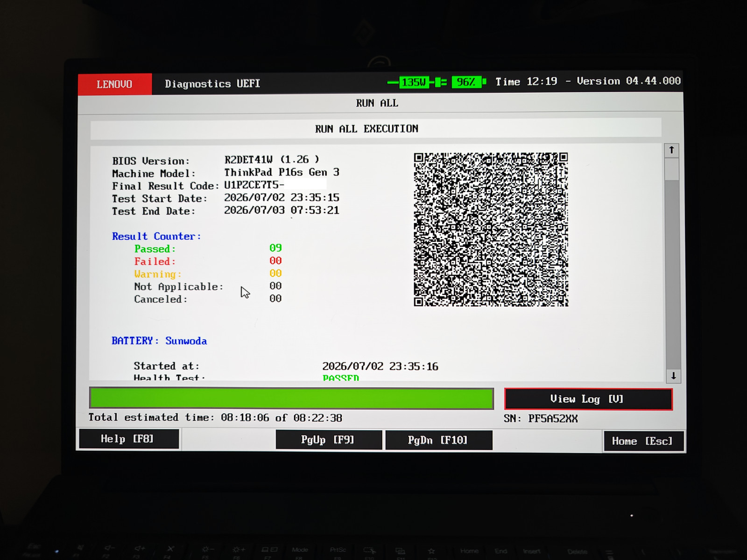The height and width of the screenshot is (560, 747).
Task: Click Time 12:19 in header
Action: click(526, 82)
